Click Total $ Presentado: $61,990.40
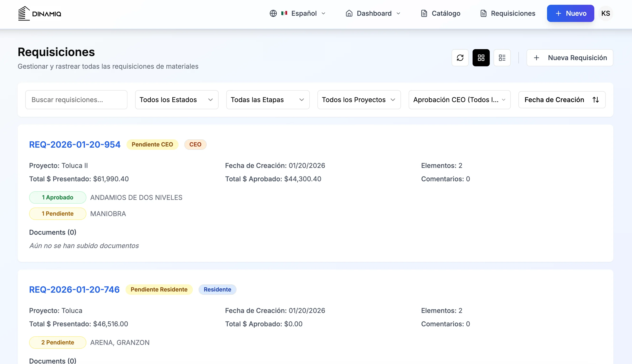Screen dimensions: 632x364 79,179
